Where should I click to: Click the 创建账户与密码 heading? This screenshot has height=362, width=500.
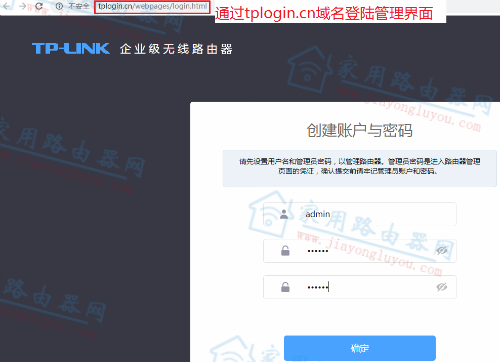click(360, 130)
